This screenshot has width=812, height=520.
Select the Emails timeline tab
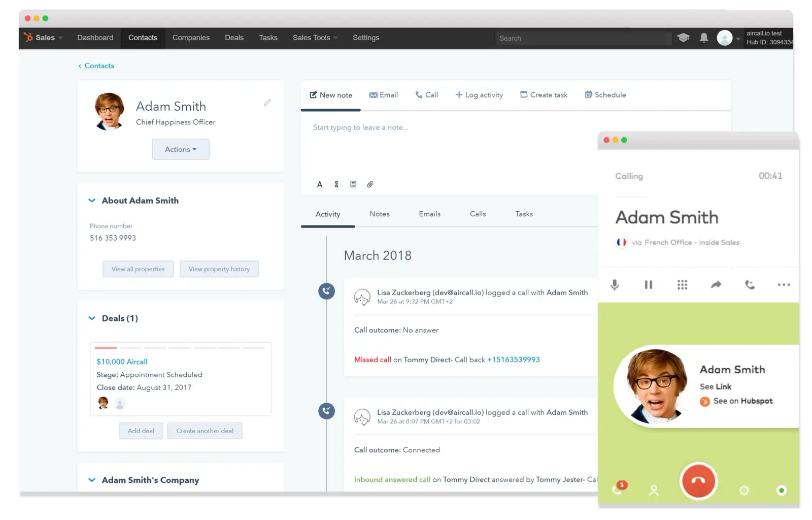[x=429, y=214]
